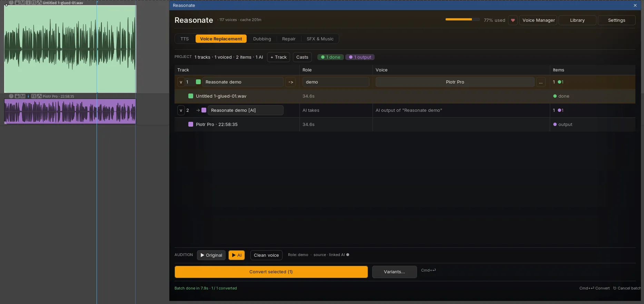Click the fade handle circle on the green item
Screen dimensions: 644x304
click(6, 5)
